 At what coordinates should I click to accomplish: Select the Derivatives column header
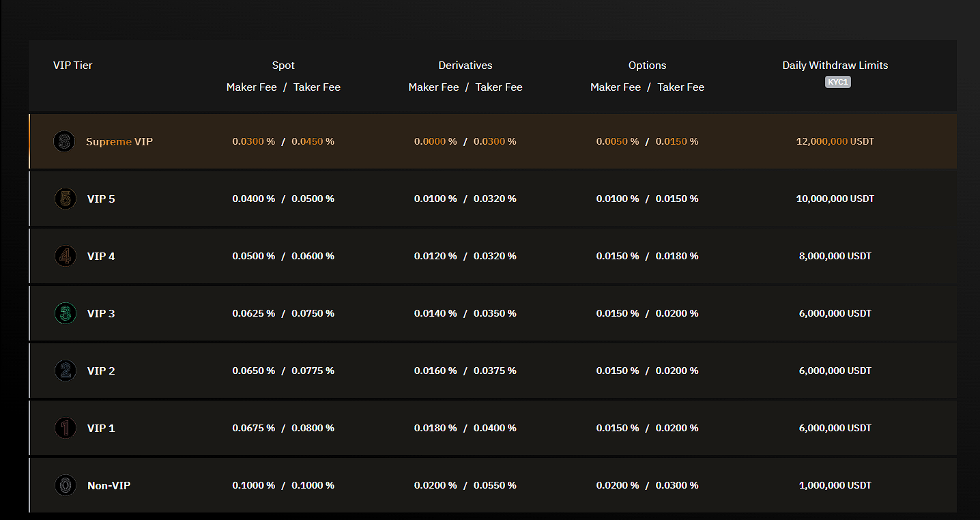coord(465,66)
